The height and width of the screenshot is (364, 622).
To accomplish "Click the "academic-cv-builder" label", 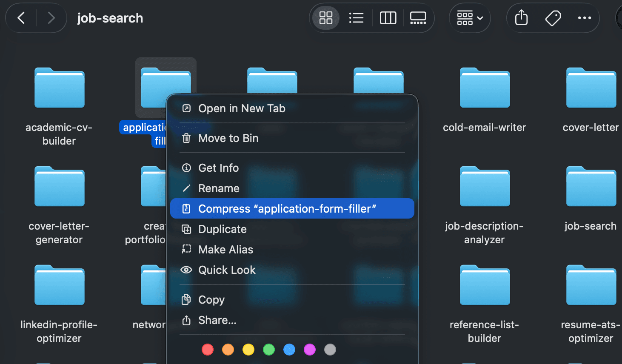I will 59,134.
